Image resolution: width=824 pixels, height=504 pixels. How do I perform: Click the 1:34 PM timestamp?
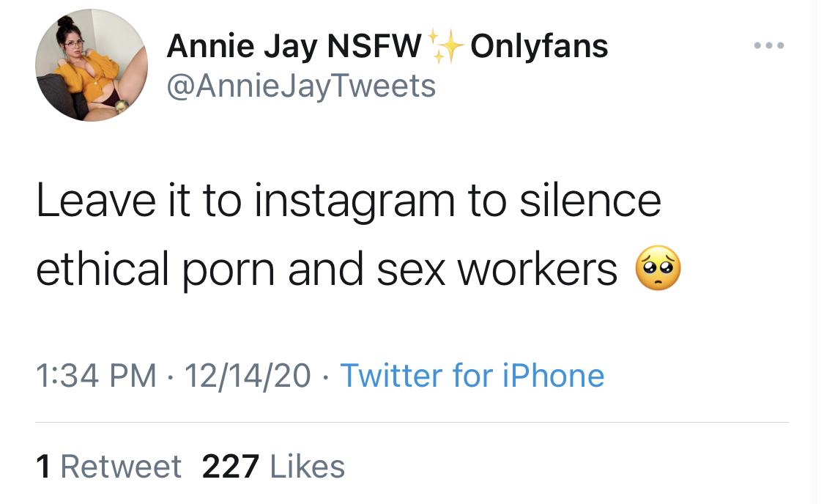[96, 376]
